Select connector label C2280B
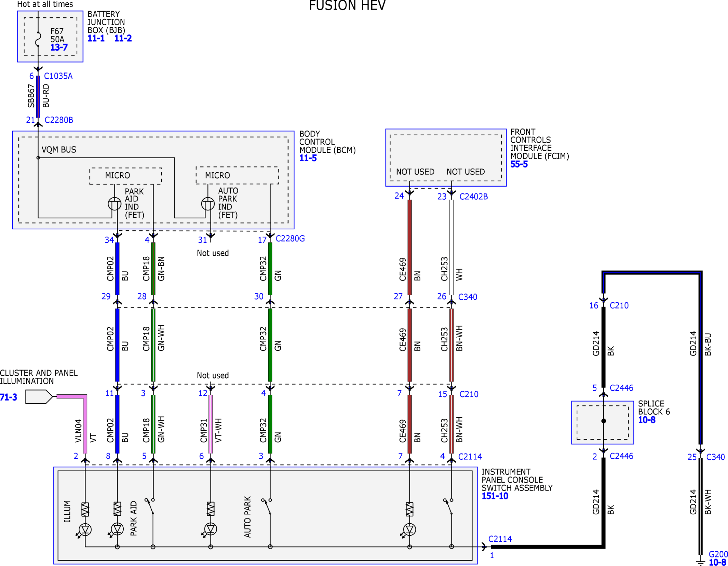Screen dimensions: 728x566 [59, 120]
